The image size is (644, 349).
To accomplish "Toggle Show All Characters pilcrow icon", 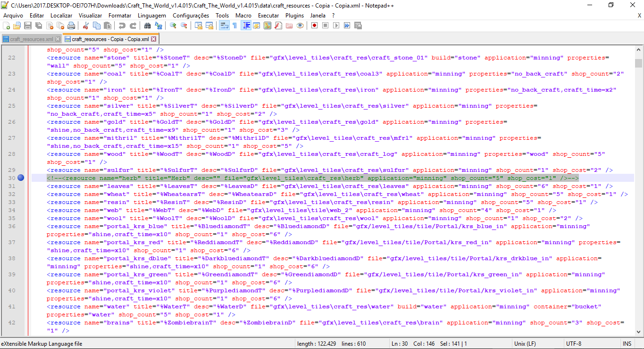I will 234,26.
